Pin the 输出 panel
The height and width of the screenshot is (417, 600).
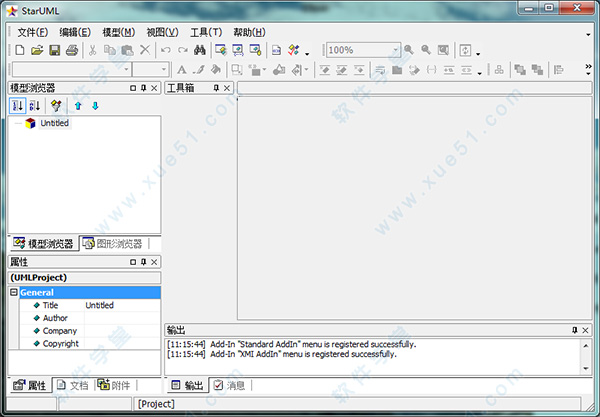tap(575, 330)
